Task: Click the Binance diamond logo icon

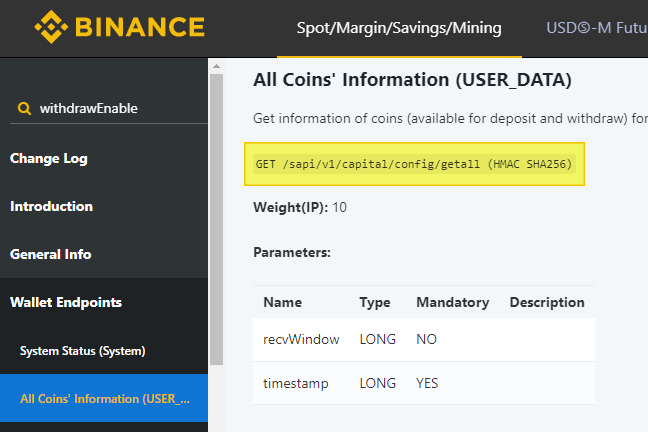Action: [51, 27]
